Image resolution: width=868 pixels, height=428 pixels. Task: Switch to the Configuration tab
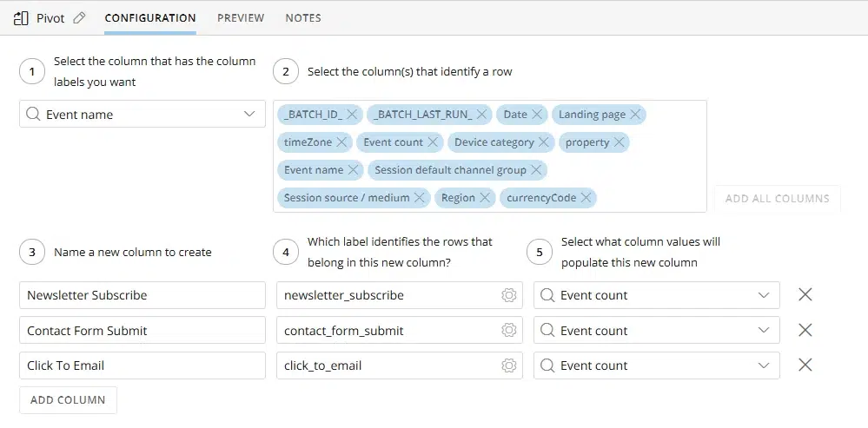point(150,18)
